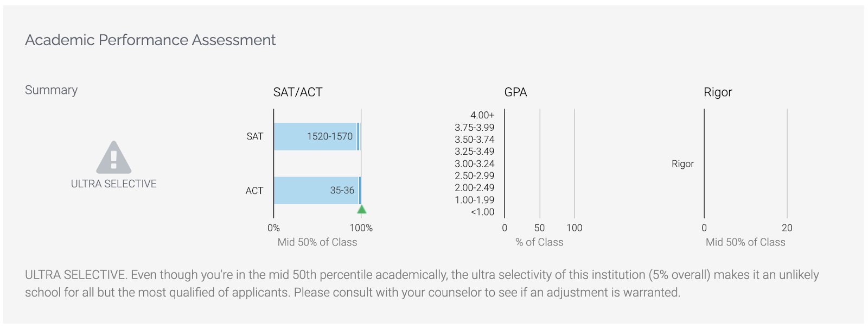Image resolution: width=868 pixels, height=328 pixels.
Task: Click the Rigor chart title
Action: tap(718, 92)
